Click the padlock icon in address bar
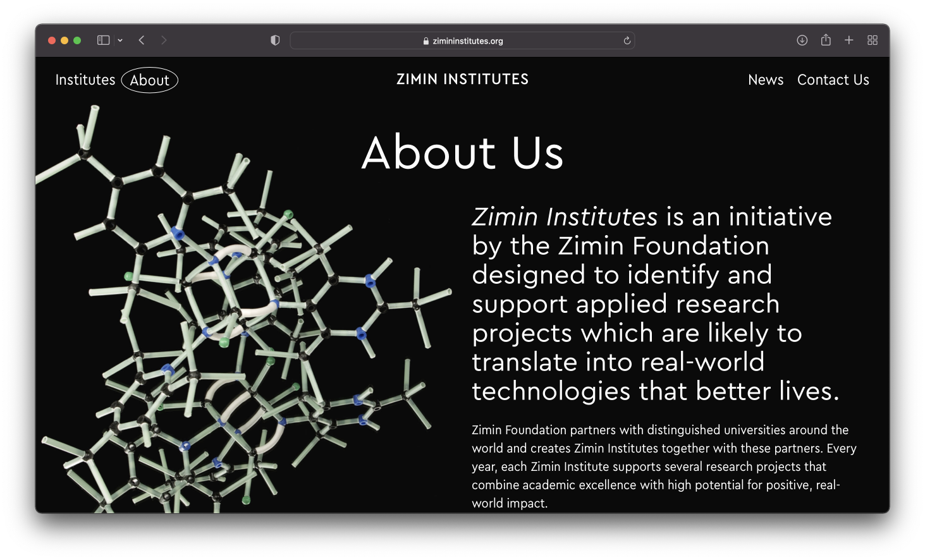This screenshot has height=560, width=925. point(426,41)
